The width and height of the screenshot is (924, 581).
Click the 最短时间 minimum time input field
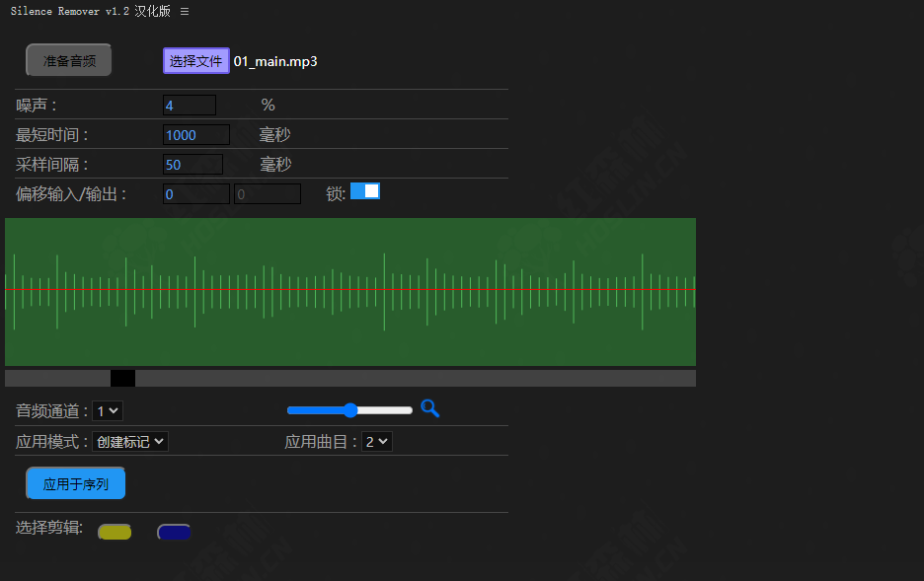pyautogui.click(x=196, y=134)
